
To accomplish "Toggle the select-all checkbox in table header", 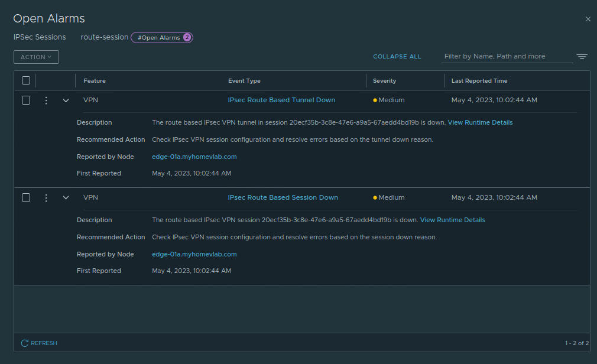I will point(26,80).
